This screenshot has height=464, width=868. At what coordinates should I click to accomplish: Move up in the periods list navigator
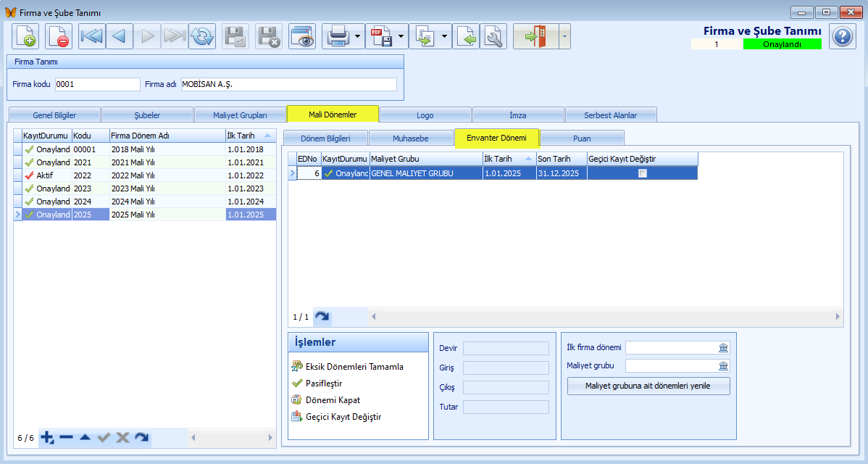tap(85, 437)
